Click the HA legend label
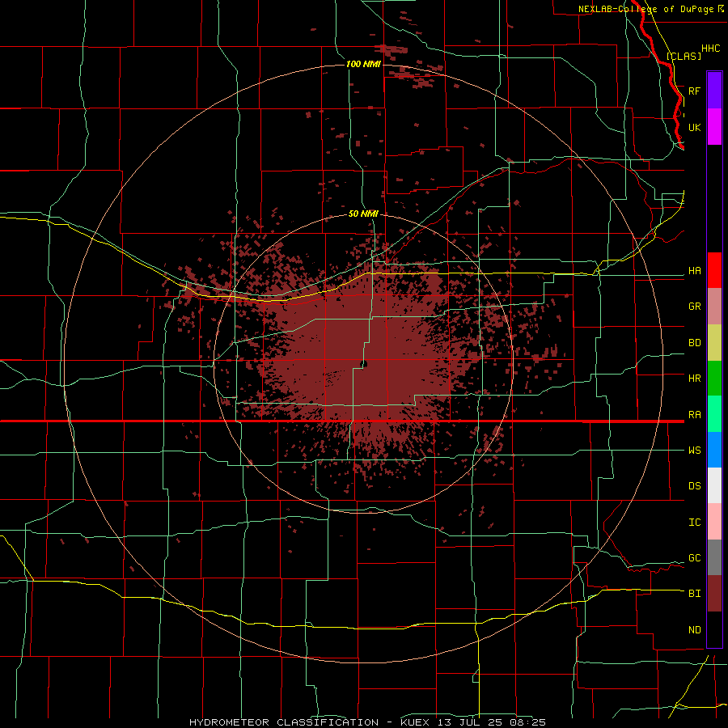 [694, 271]
